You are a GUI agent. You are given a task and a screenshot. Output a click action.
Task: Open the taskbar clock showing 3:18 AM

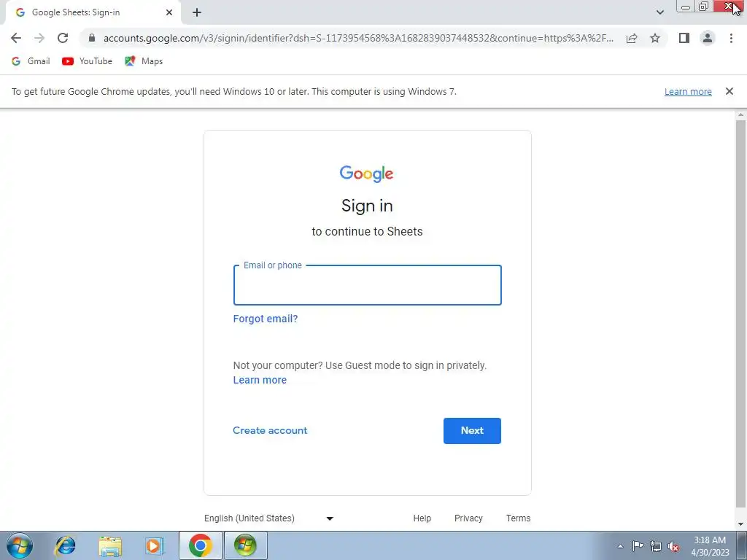pos(710,546)
